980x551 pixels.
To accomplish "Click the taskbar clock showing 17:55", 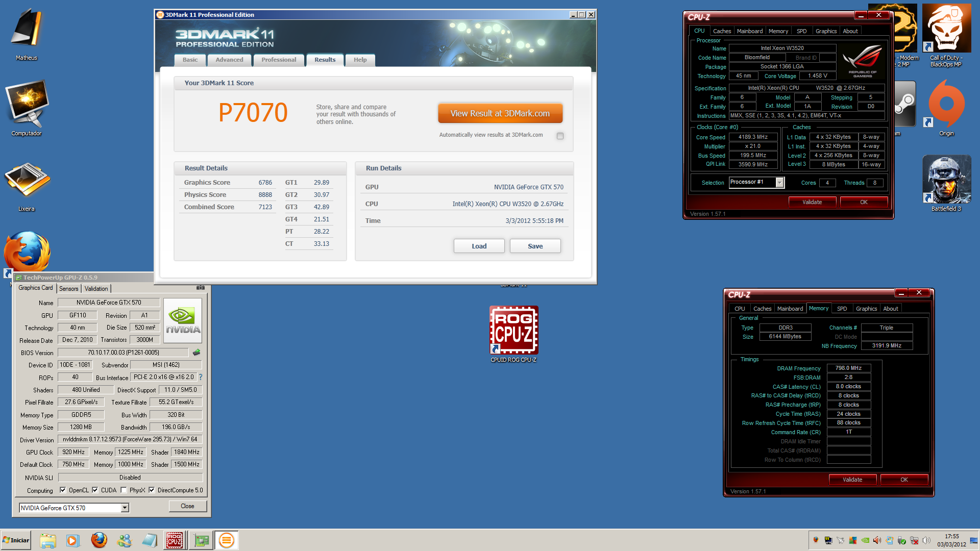I will (x=951, y=540).
